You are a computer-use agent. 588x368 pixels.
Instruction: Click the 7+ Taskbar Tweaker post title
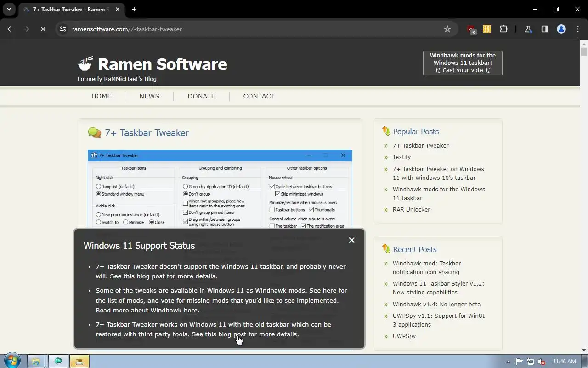(x=147, y=133)
